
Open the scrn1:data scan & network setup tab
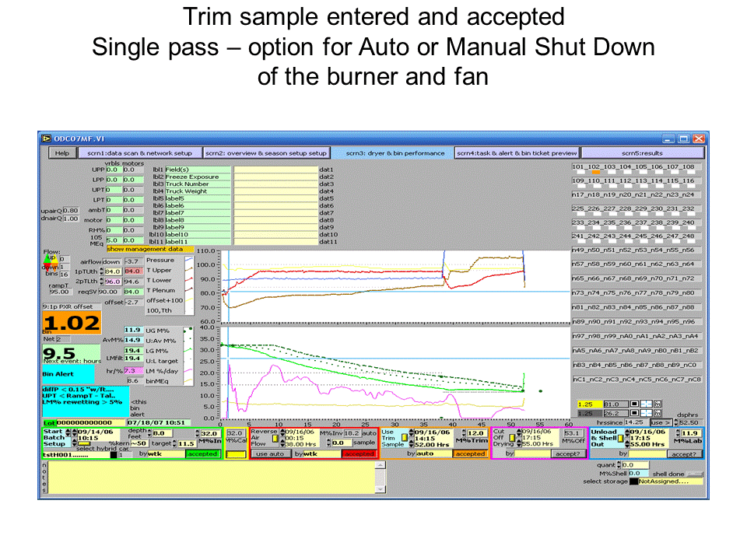pyautogui.click(x=142, y=152)
